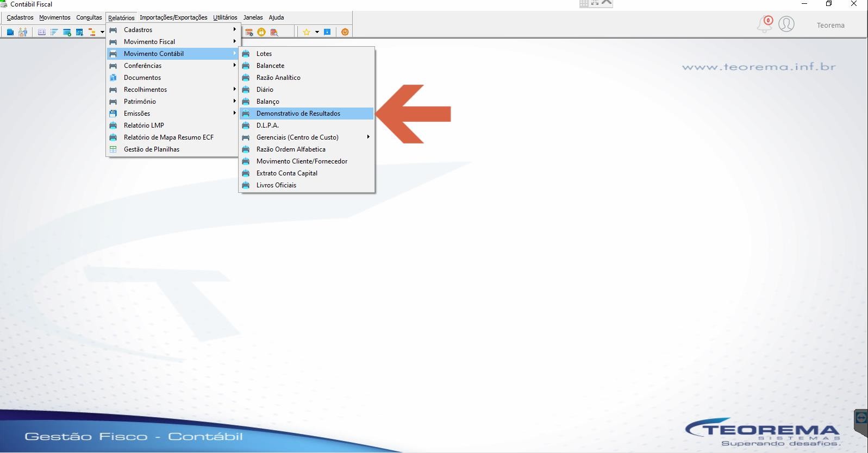
Task: Click the blue building icon in toolbar
Action: [10, 32]
